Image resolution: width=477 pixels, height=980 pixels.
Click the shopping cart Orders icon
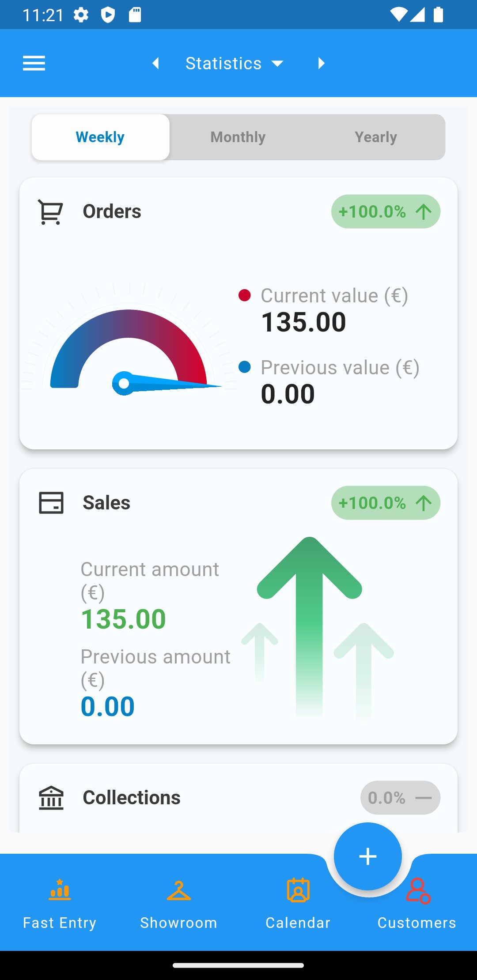click(x=50, y=211)
